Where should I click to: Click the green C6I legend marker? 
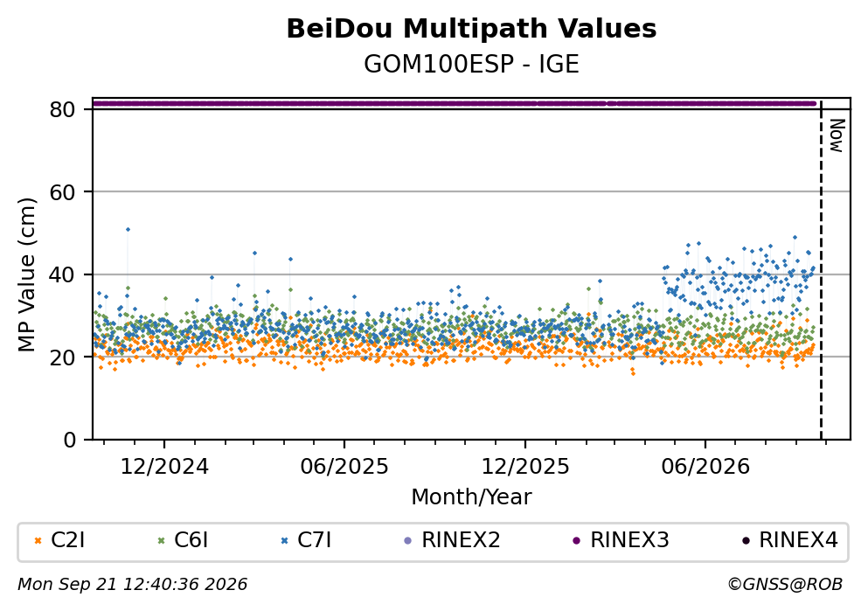tap(161, 541)
